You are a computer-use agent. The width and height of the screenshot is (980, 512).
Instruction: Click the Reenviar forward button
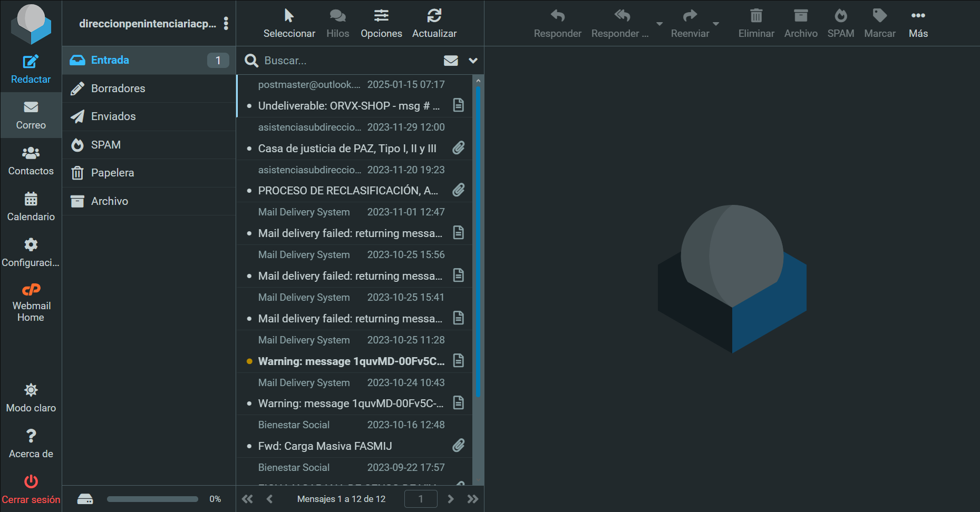(690, 24)
